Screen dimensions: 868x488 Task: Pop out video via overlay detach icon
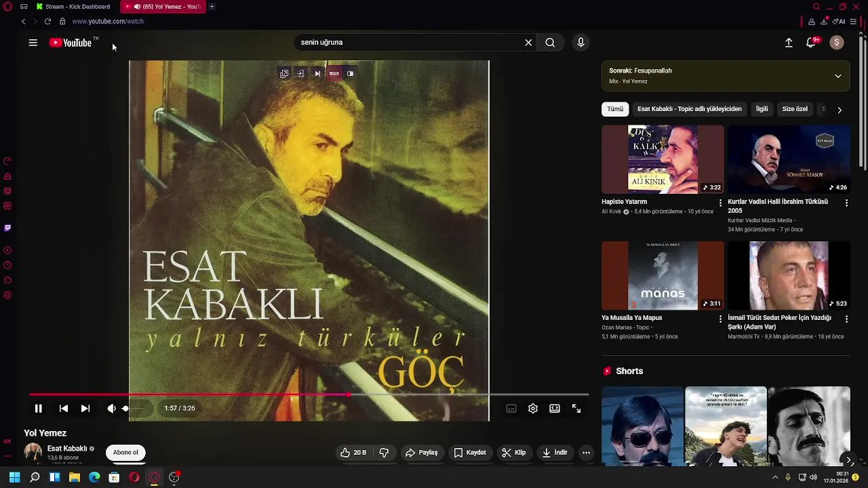[284, 73]
